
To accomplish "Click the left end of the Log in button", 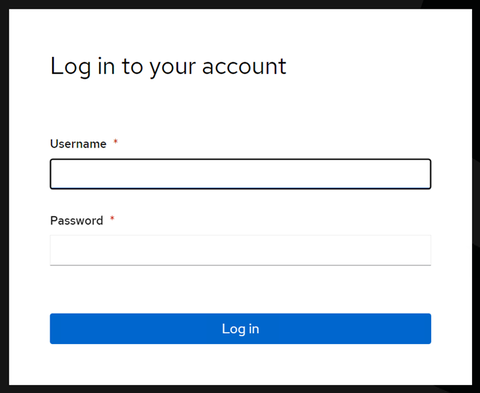I will 58,329.
